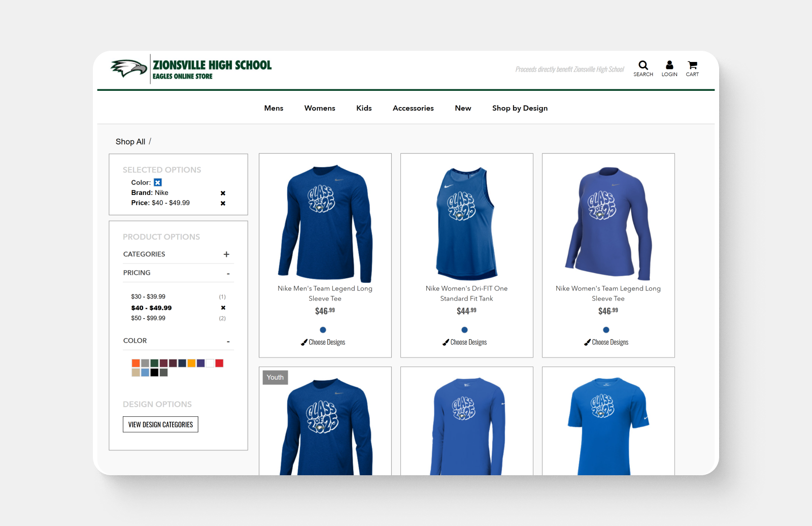Click the Eagles Online Store subtitle
The image size is (812, 526).
tap(183, 76)
